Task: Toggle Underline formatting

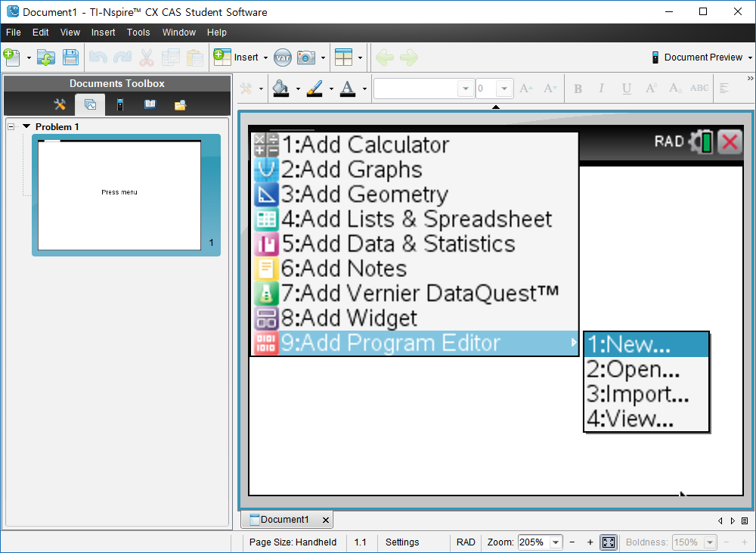Action: (x=626, y=89)
